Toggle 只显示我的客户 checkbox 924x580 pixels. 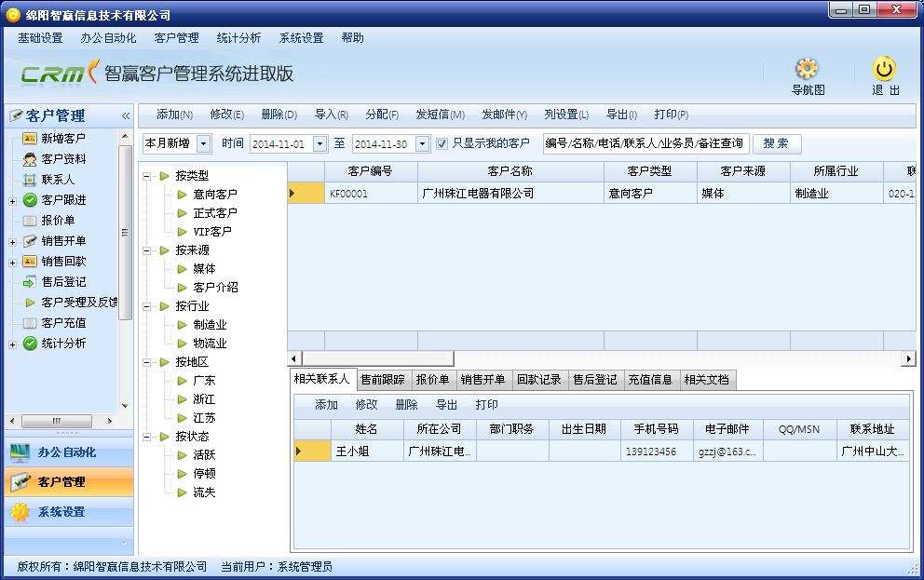(442, 143)
